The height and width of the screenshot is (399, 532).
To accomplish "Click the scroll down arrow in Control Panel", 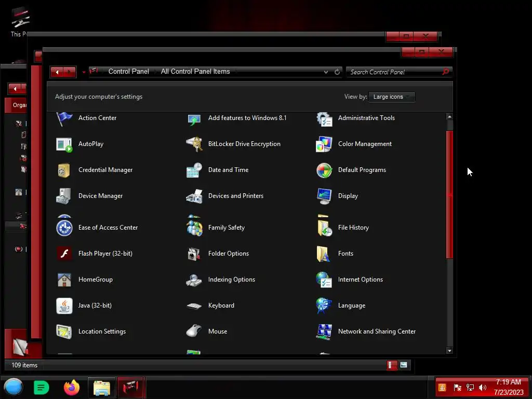I will point(449,351).
